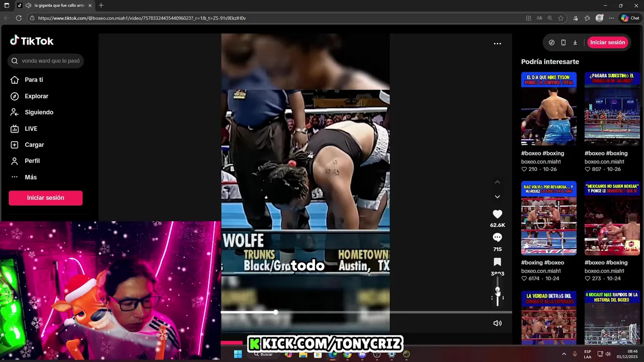Open a new browser tab

[x=101, y=6]
